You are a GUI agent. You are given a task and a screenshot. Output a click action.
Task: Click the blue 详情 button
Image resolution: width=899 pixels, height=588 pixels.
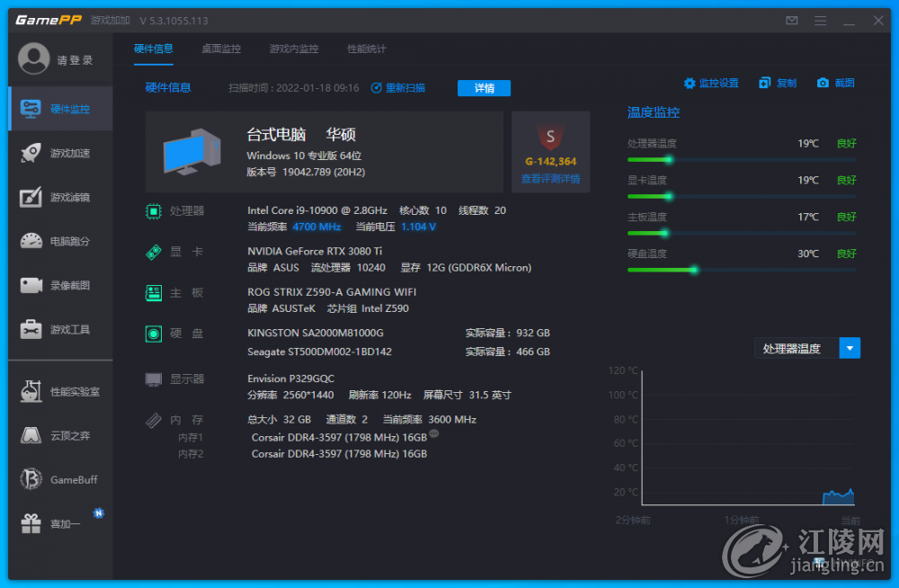484,88
